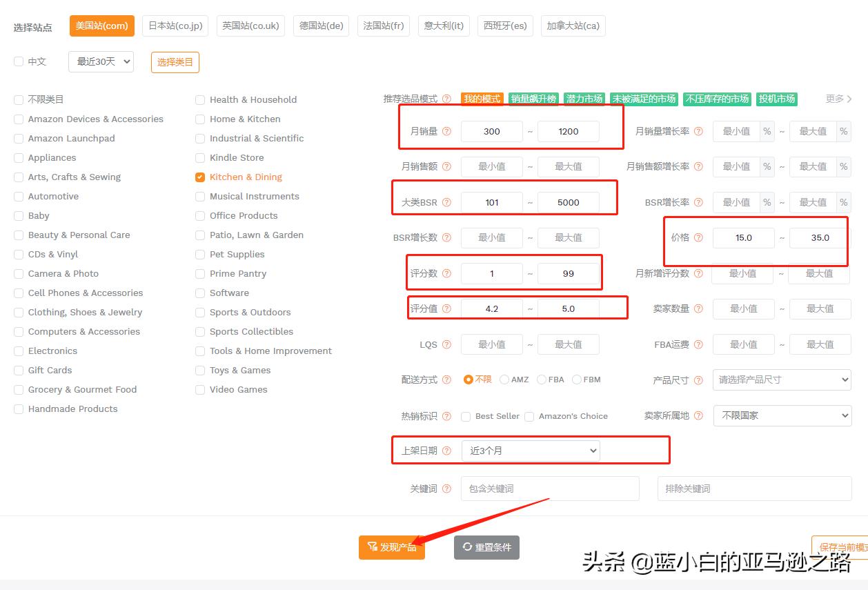Click the help icon beside 上架日期
868x590 pixels.
coord(447,450)
